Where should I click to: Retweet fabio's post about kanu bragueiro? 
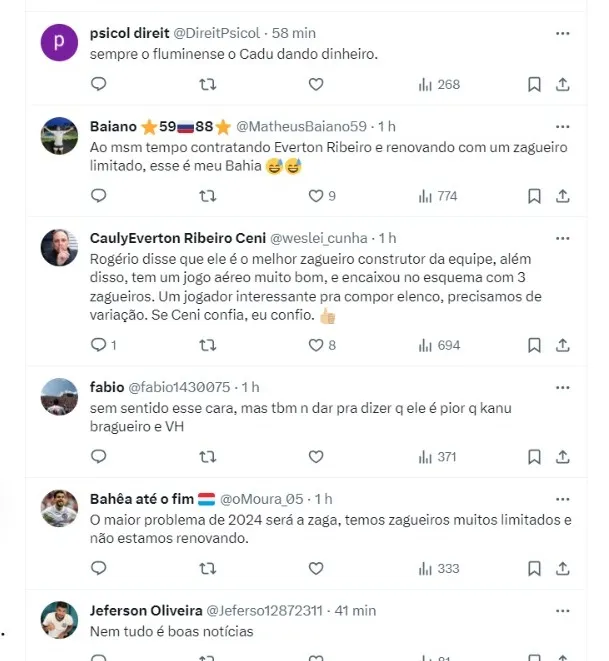click(207, 457)
